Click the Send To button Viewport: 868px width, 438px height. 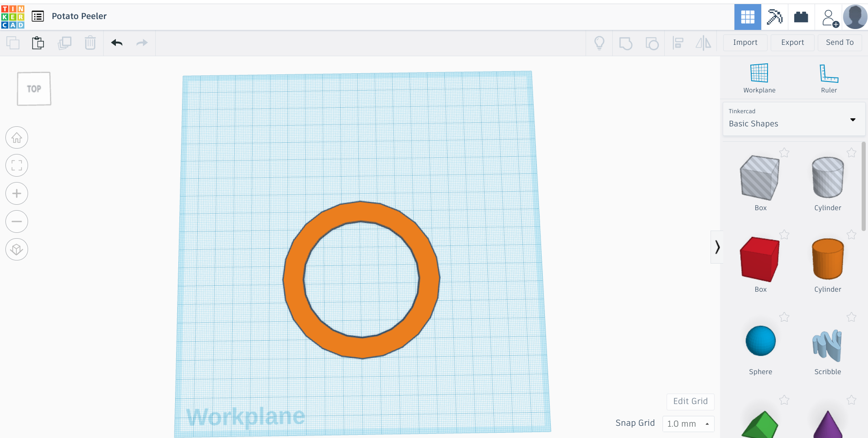[x=839, y=43]
